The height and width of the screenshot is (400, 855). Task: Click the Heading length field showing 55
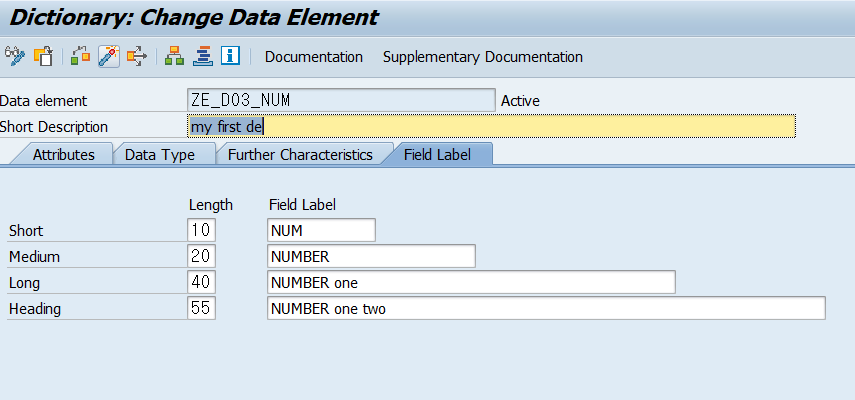tap(201, 308)
